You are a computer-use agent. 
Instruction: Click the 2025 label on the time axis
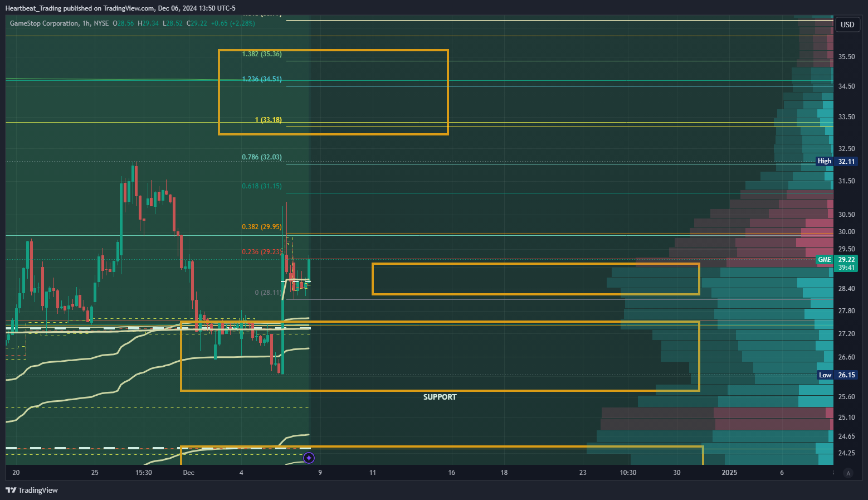pos(729,473)
